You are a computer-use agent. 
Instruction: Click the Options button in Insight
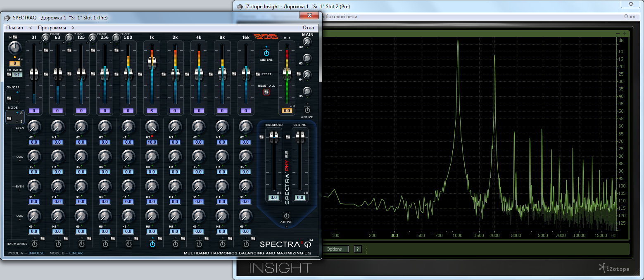pos(334,249)
